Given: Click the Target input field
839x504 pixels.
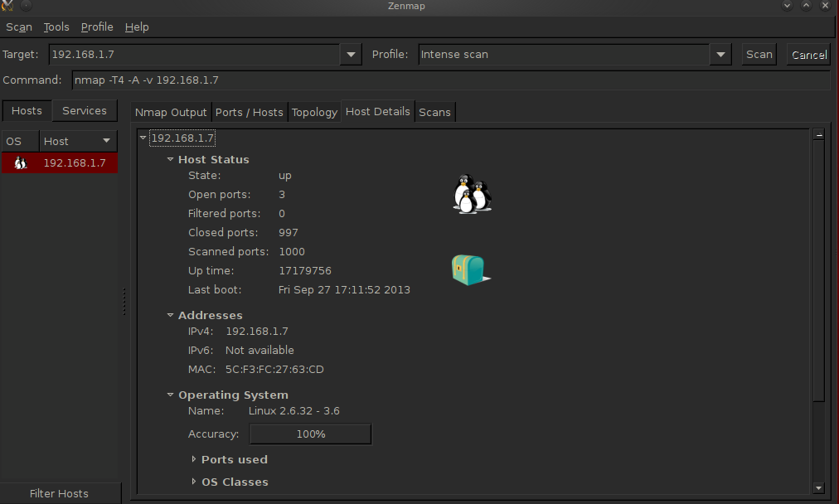Looking at the screenshot, I should click(195, 55).
